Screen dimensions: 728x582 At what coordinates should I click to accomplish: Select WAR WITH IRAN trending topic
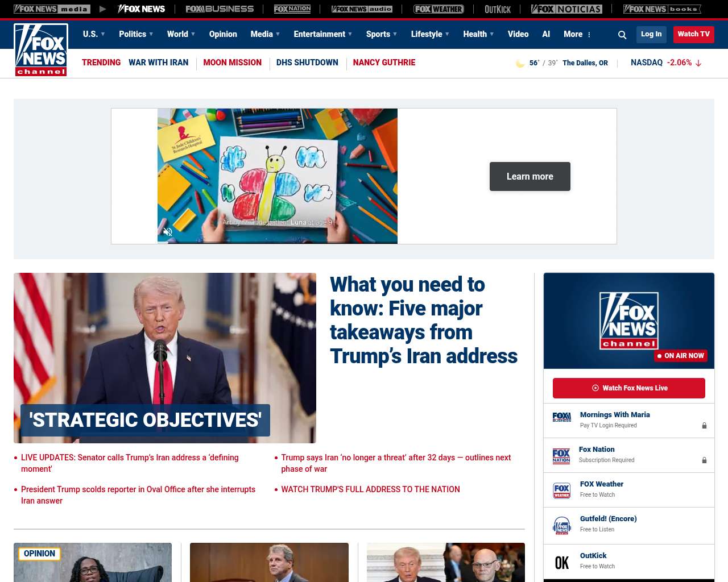(158, 63)
